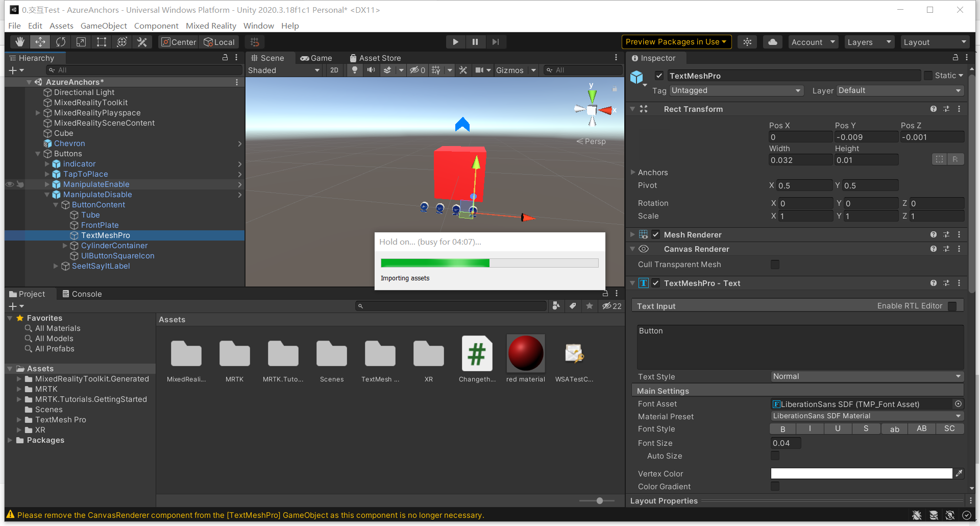Click the Preview Packages in Use button

[x=676, y=42]
